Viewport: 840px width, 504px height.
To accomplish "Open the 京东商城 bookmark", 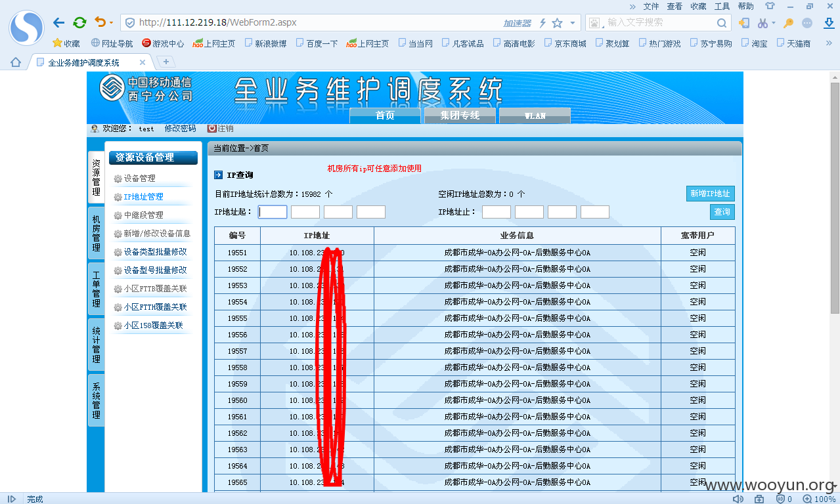I will coord(565,43).
